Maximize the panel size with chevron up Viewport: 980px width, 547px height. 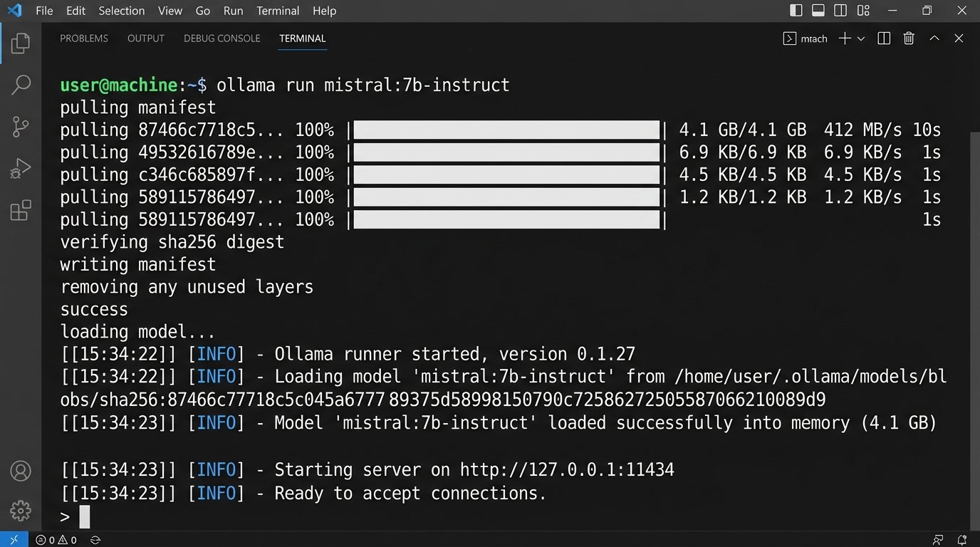[934, 38]
